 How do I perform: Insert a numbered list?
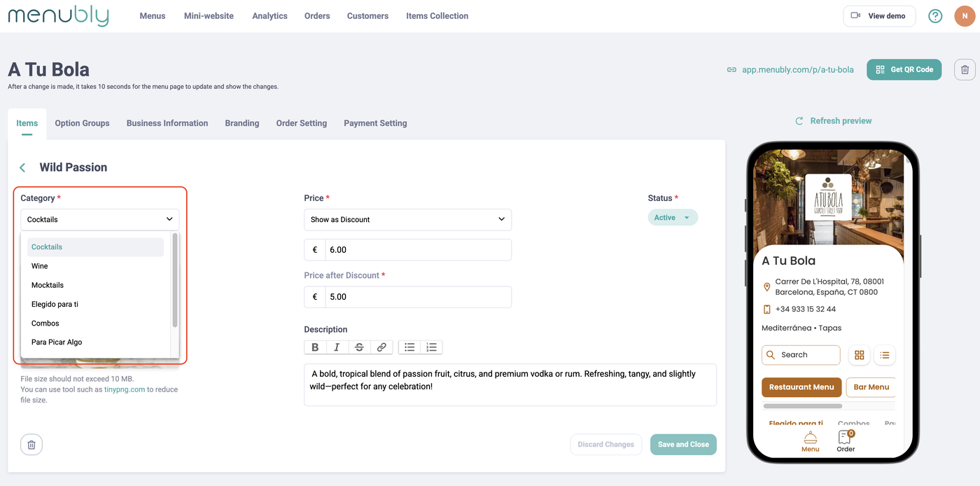[x=431, y=347]
